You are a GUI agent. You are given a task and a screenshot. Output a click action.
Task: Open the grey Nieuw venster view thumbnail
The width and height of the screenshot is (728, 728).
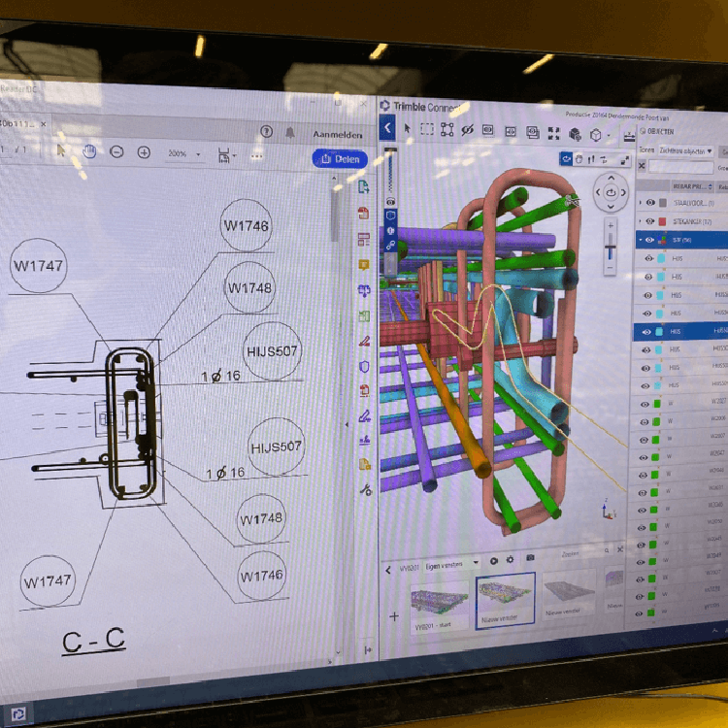[x=569, y=594]
